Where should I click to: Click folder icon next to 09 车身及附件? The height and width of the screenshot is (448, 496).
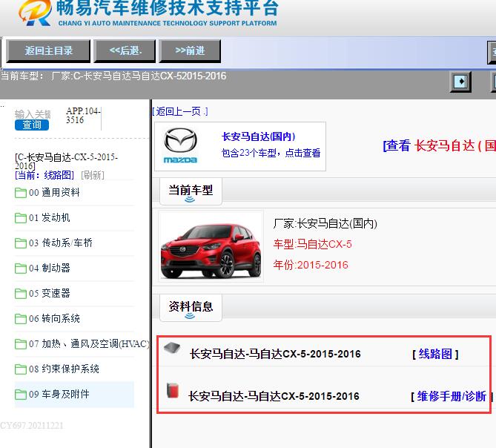point(21,395)
